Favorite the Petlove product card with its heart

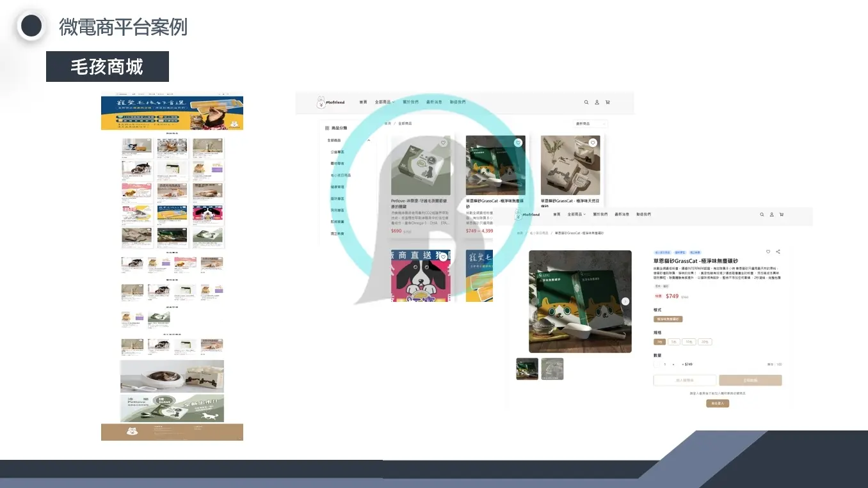click(443, 143)
